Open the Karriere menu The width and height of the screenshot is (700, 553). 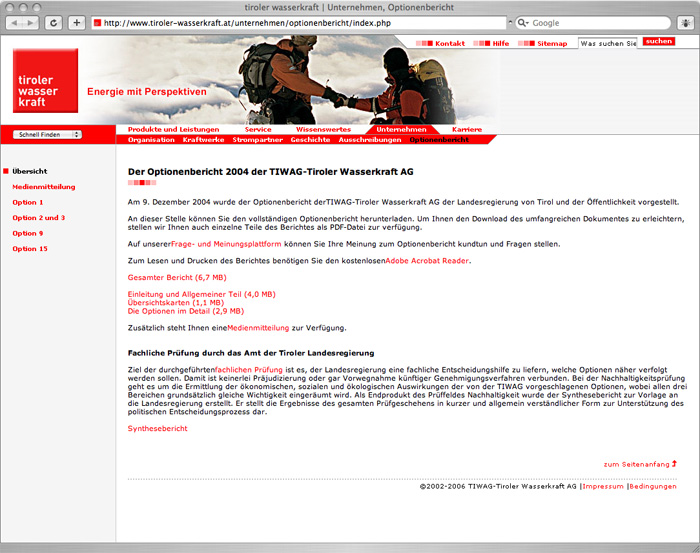click(x=467, y=129)
